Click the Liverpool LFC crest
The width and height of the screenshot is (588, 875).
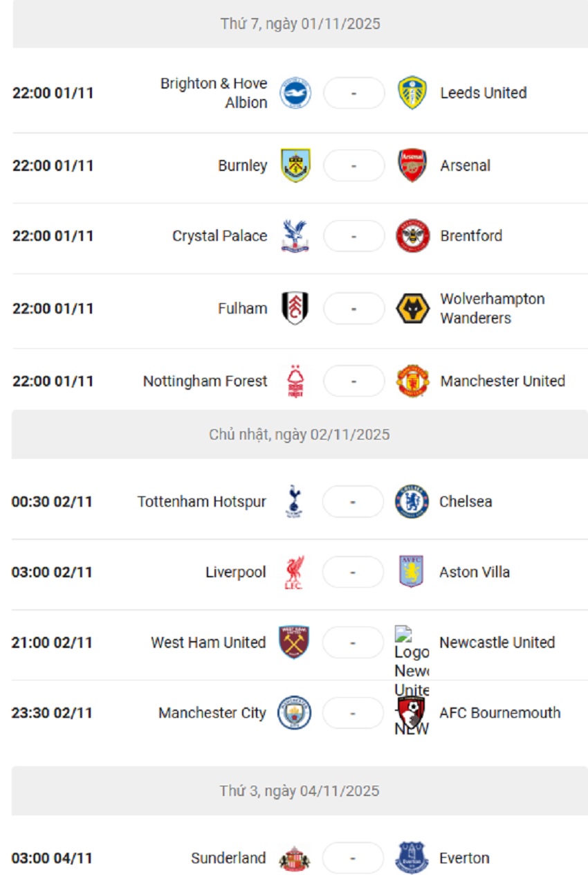coord(294,572)
